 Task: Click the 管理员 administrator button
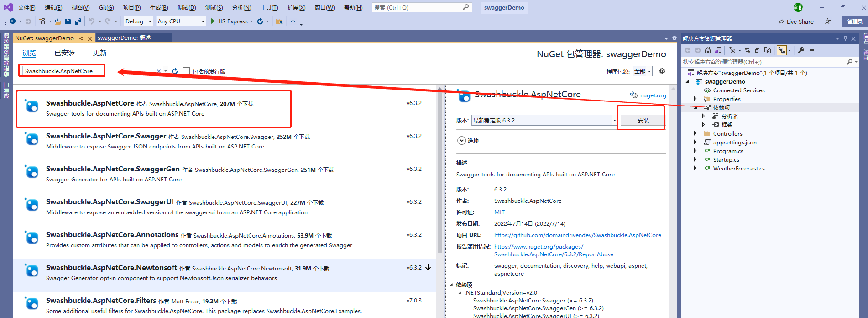click(x=854, y=21)
